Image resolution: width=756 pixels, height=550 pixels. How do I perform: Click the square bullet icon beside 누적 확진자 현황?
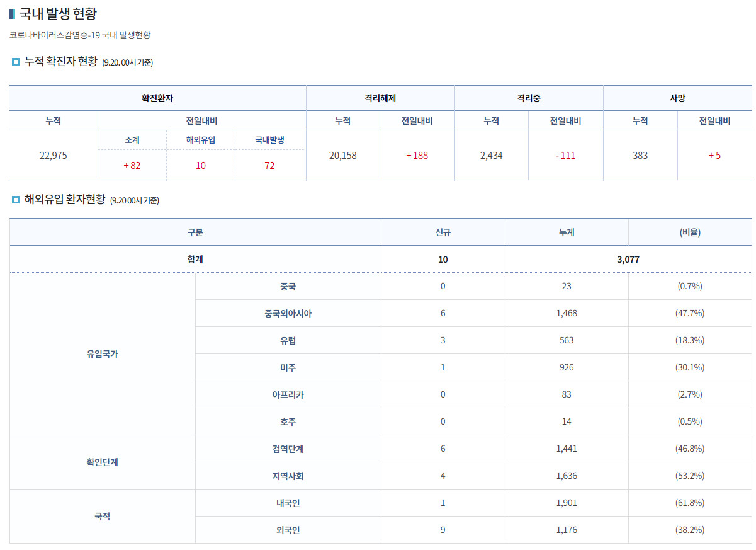pos(16,62)
